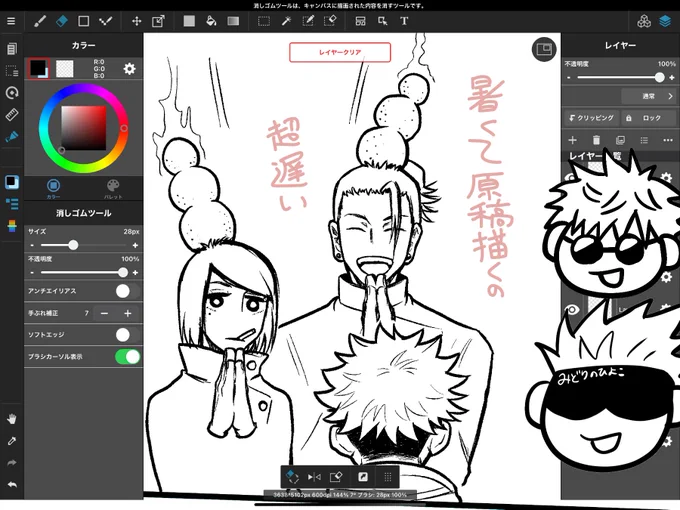Click the Undo arrow
Viewport: 680px width, 510px height.
pos(12,484)
